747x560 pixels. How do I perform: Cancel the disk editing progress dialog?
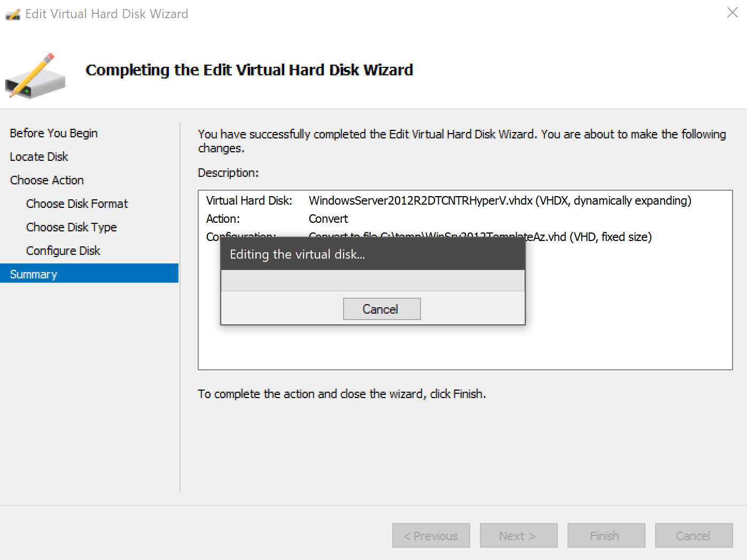382,309
